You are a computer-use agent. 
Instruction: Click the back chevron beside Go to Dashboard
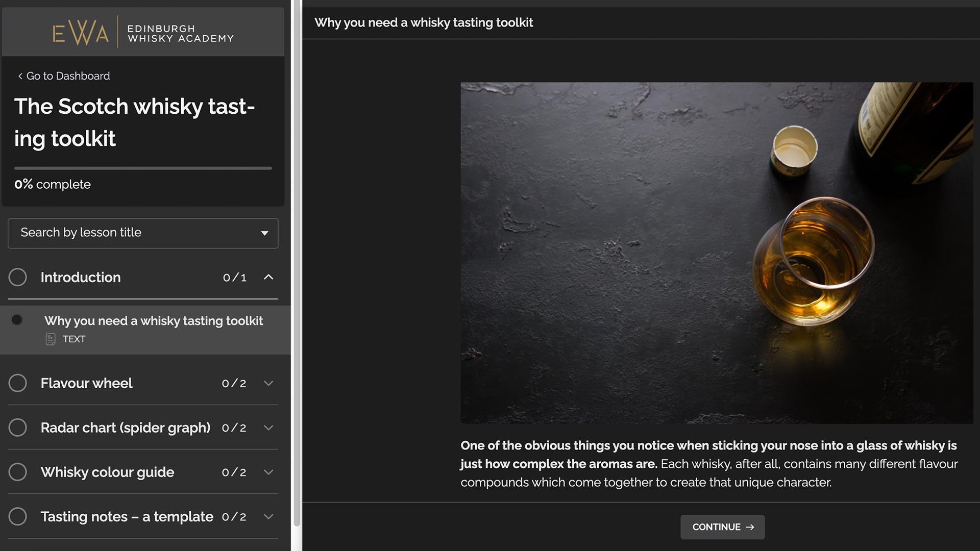[20, 76]
